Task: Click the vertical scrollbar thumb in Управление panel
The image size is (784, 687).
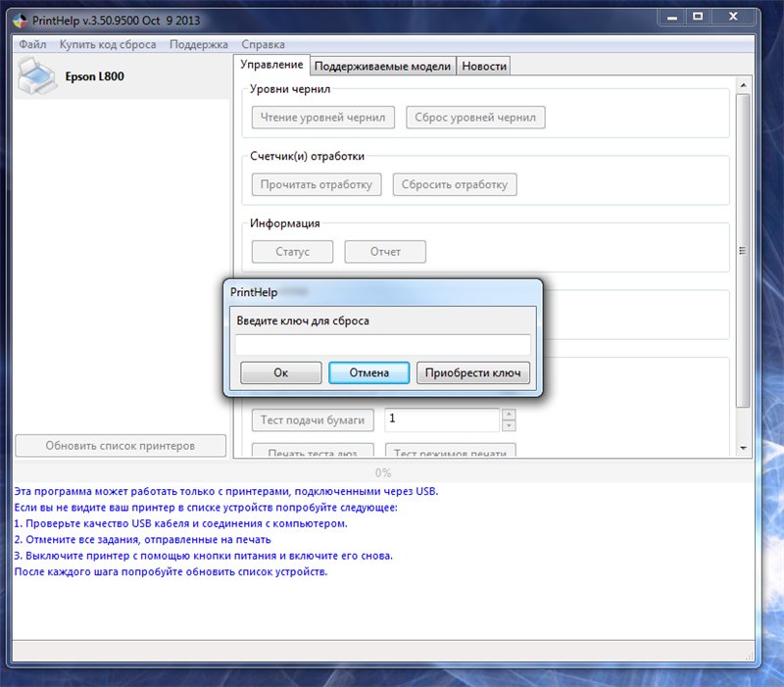Action: [743, 251]
